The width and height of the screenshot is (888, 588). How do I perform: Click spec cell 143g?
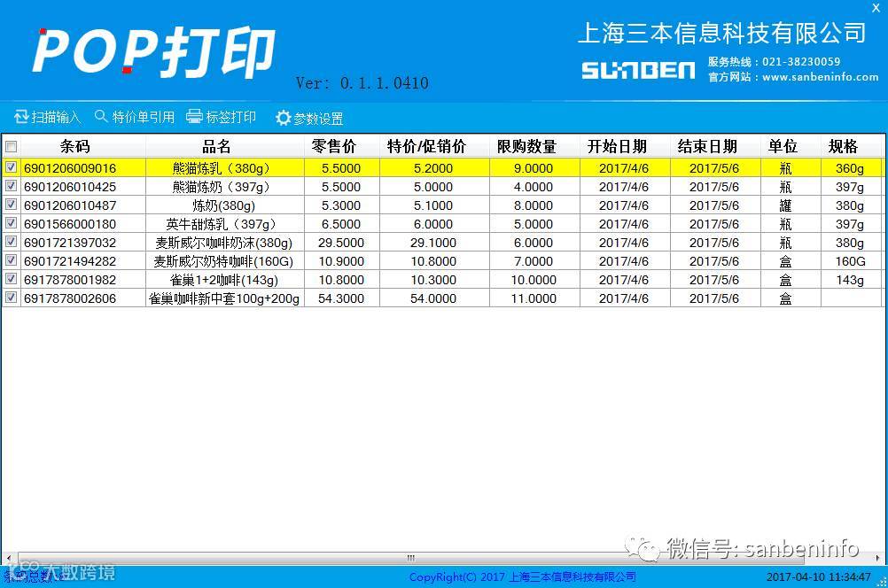pyautogui.click(x=851, y=280)
